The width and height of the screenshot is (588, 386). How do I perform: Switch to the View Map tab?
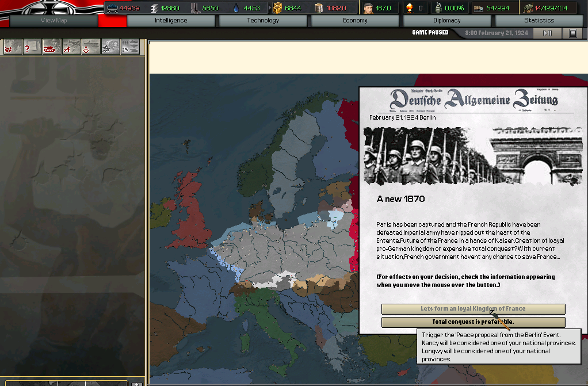pyautogui.click(x=54, y=21)
